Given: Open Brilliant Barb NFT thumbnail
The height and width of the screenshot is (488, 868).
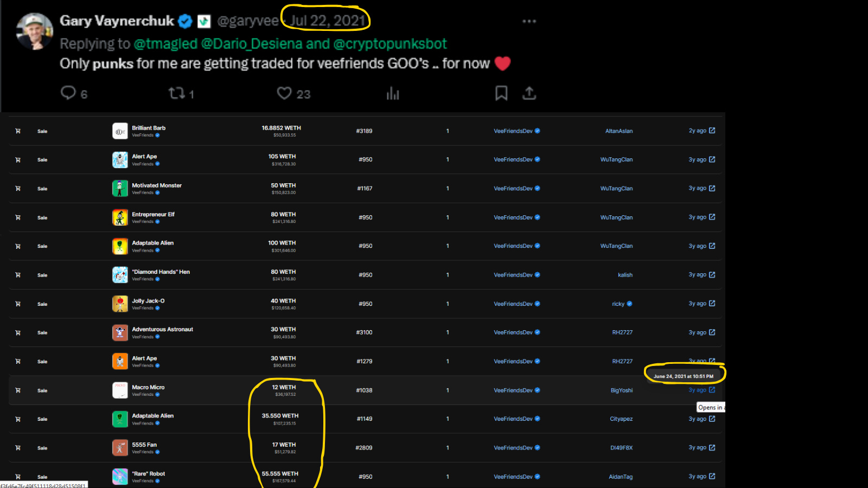Looking at the screenshot, I should [120, 131].
